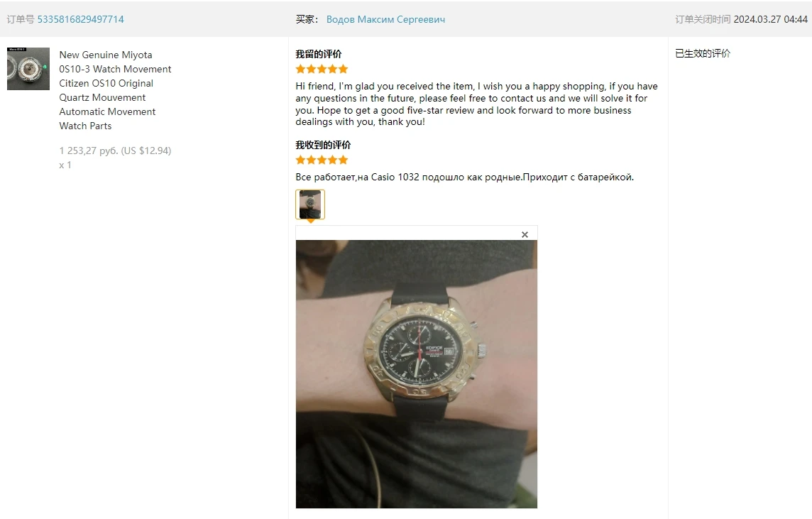
Task: Select the small watch review photo thumbnail
Action: [310, 204]
